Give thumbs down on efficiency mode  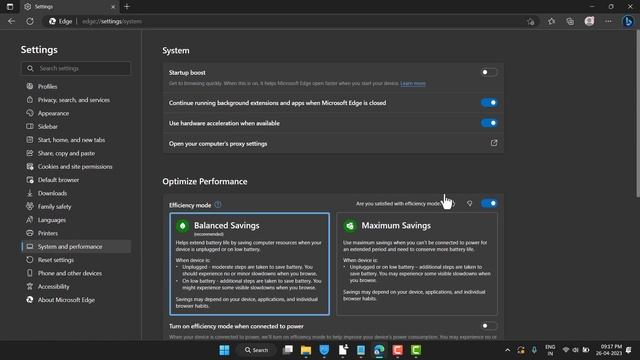point(469,203)
